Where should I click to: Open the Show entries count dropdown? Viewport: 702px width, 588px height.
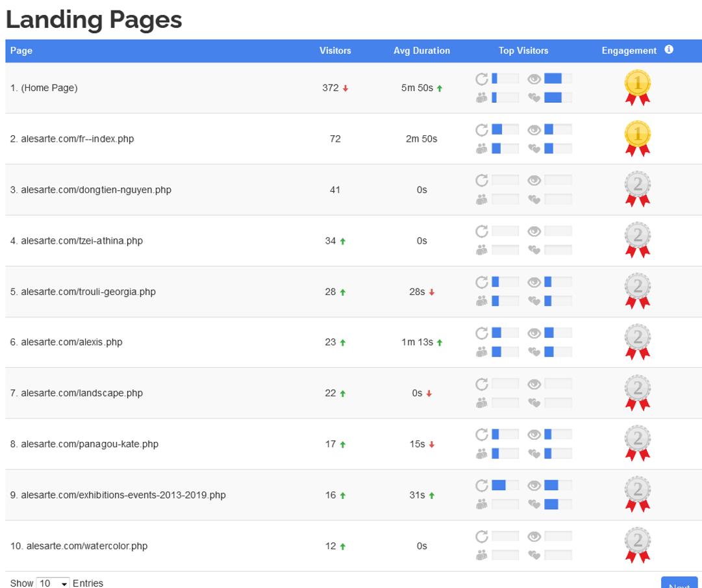53,583
